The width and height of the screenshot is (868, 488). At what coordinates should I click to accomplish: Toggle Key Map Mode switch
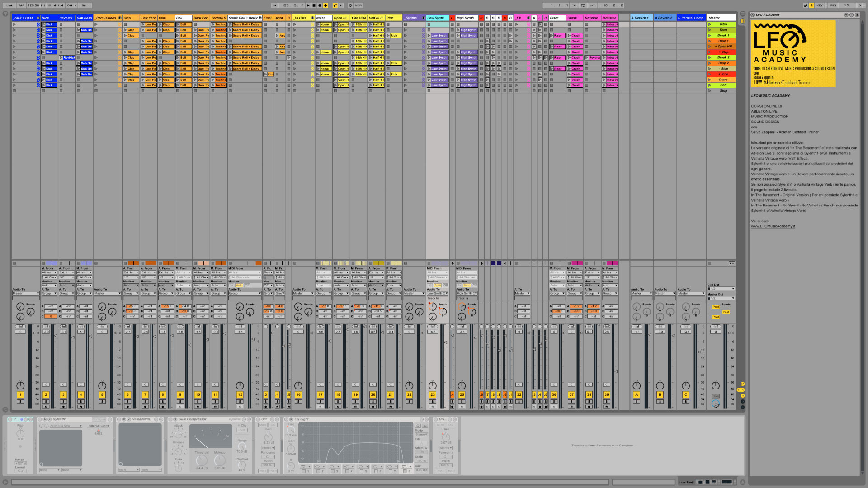click(820, 5)
